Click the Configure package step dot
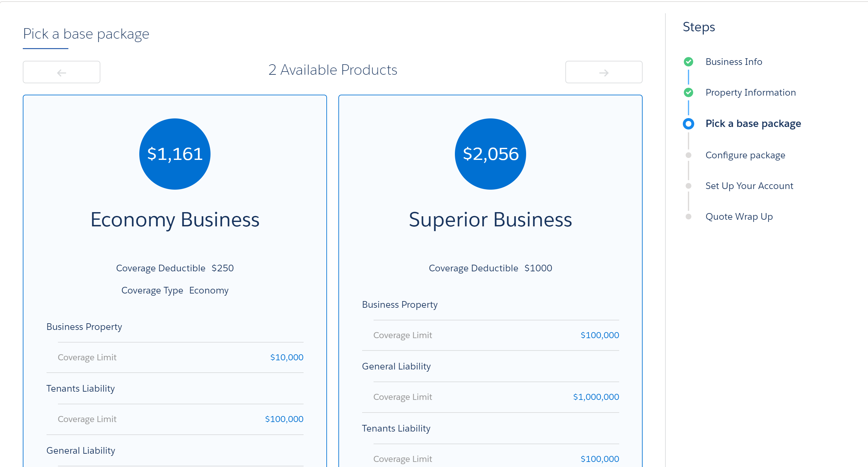Image resolution: width=868 pixels, height=467 pixels. click(689, 155)
